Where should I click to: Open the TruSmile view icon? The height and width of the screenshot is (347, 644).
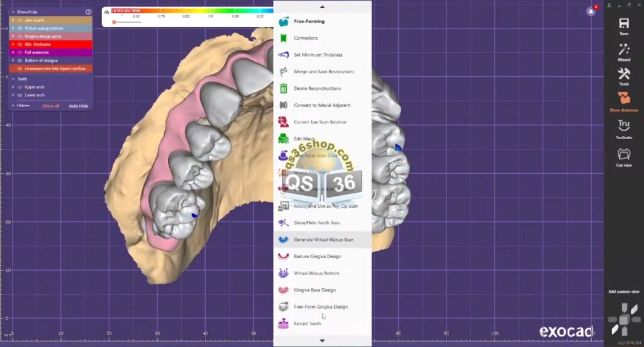[624, 125]
